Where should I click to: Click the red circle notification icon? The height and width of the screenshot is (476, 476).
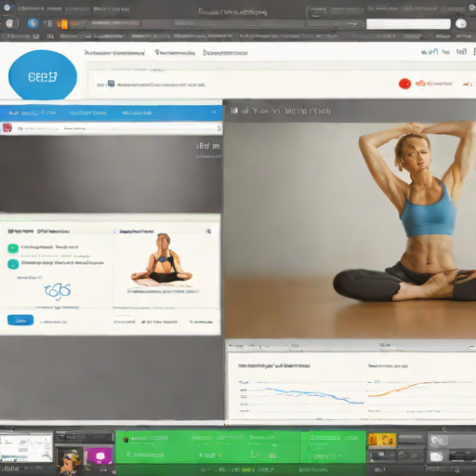[x=404, y=84]
